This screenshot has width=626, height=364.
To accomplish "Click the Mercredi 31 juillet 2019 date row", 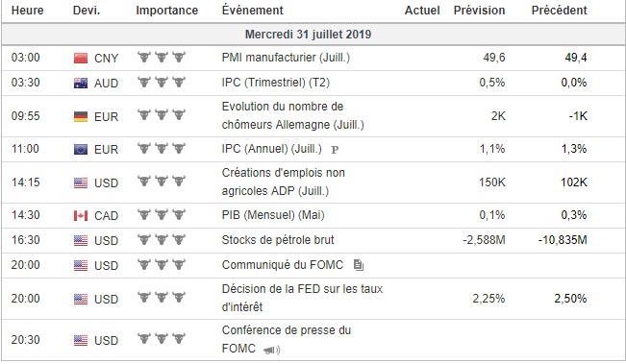I will (313, 35).
